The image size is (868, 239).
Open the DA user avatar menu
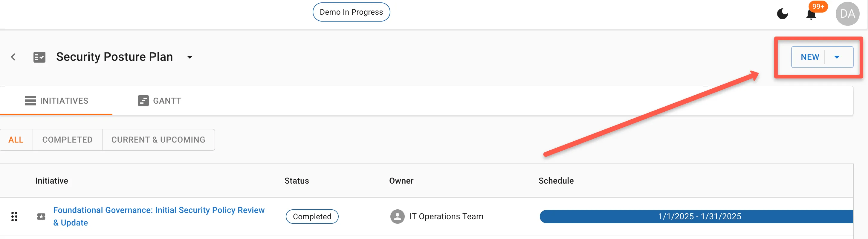coord(847,14)
